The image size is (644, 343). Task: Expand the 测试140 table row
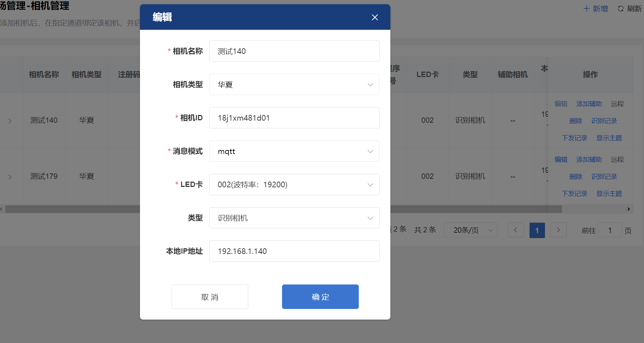coord(10,121)
